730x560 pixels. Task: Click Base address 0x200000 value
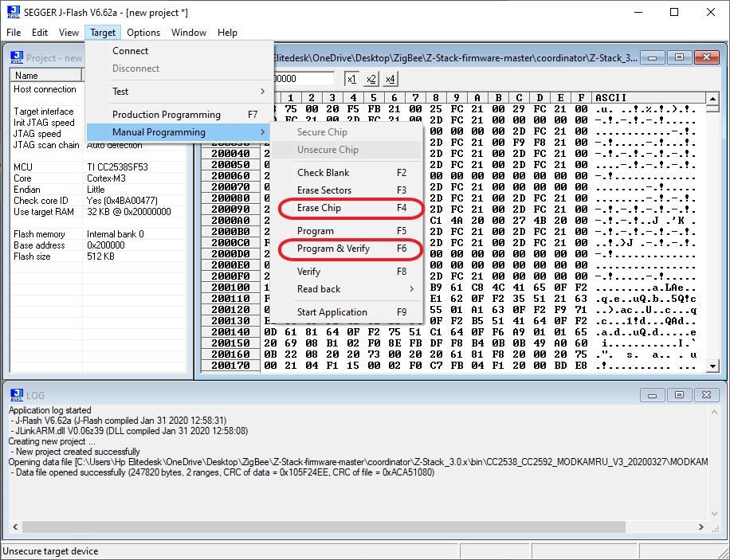tap(106, 245)
